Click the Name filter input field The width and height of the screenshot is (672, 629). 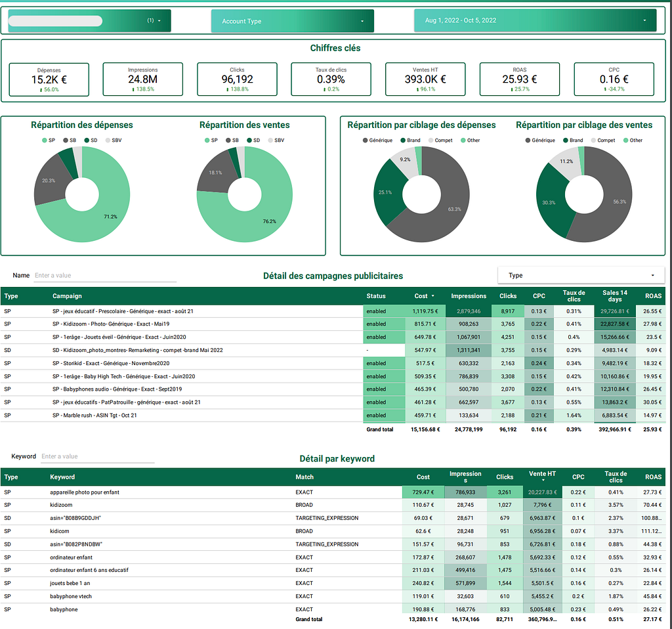(x=105, y=275)
